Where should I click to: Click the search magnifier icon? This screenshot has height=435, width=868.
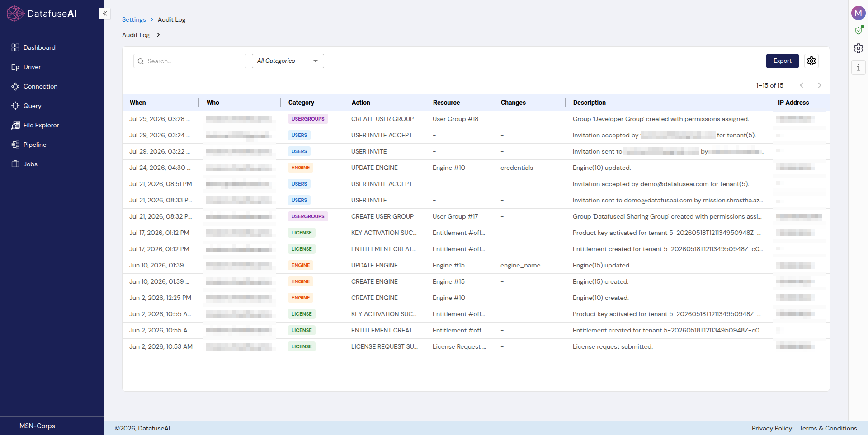(x=141, y=61)
